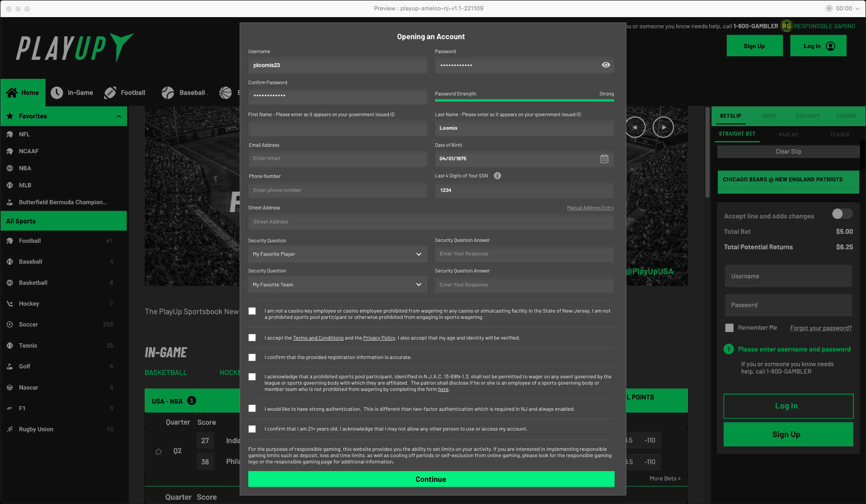The width and height of the screenshot is (866, 504).
Task: Confirm I am 21+ years old checkbox
Action: (252, 429)
